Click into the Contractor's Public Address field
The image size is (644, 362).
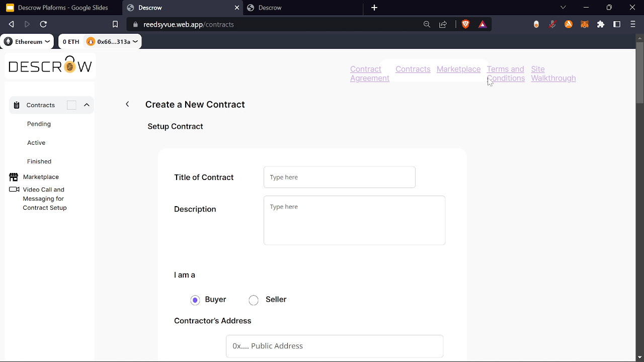coord(335,346)
